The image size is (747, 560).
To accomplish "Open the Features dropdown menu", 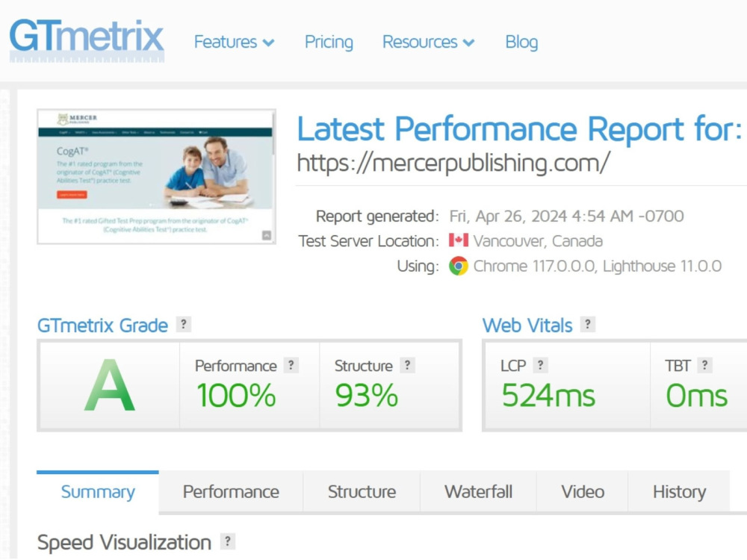I will 234,42.
